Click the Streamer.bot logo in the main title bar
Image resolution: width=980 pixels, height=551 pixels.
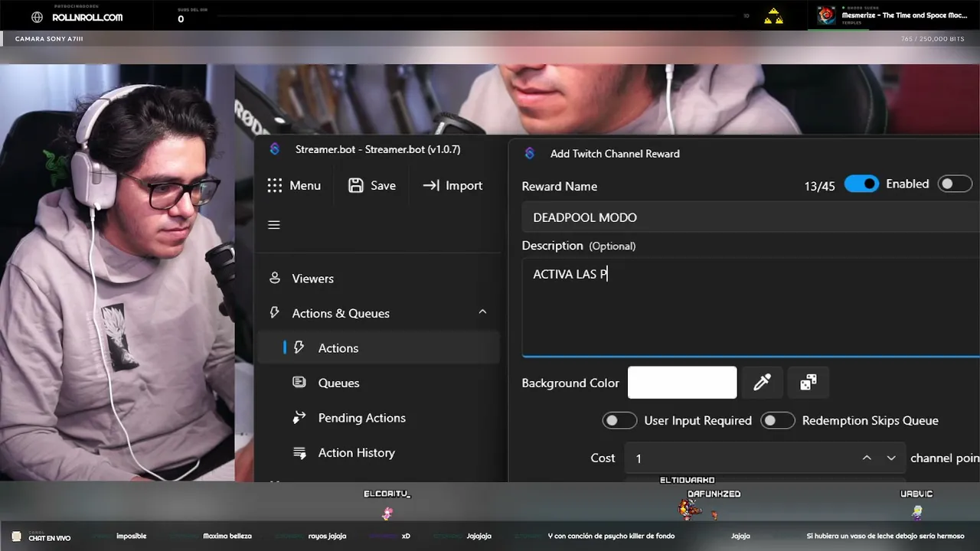coord(275,149)
